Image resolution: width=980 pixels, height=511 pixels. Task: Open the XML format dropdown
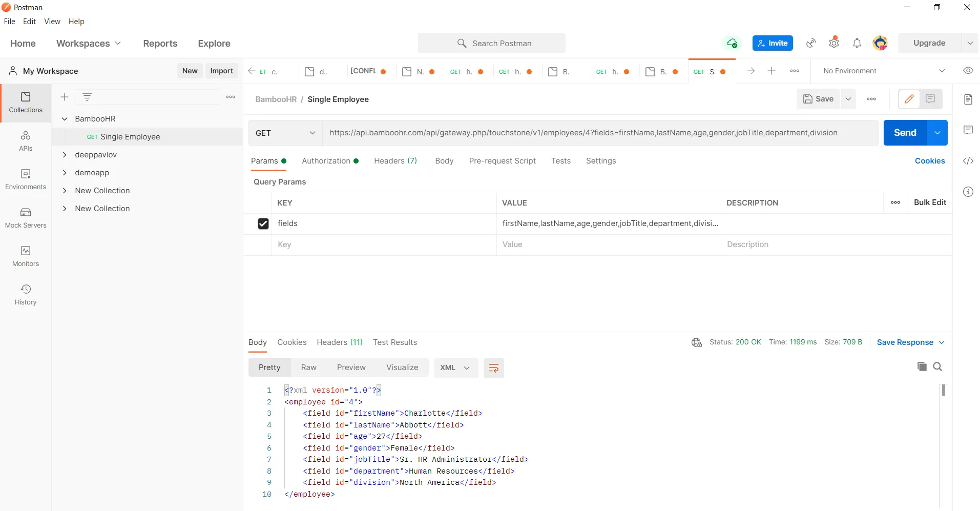(455, 368)
